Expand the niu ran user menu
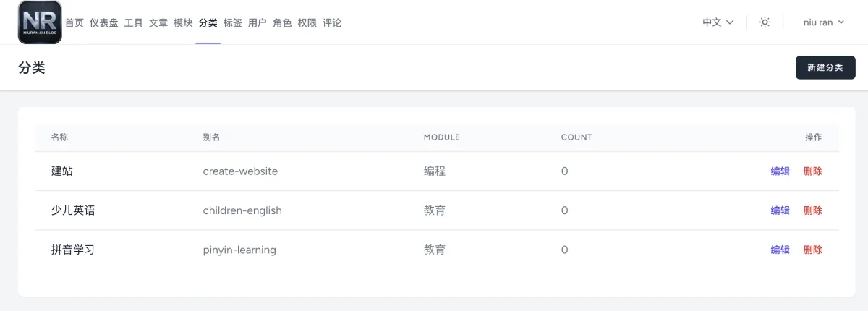The height and width of the screenshot is (311, 868). pyautogui.click(x=824, y=22)
